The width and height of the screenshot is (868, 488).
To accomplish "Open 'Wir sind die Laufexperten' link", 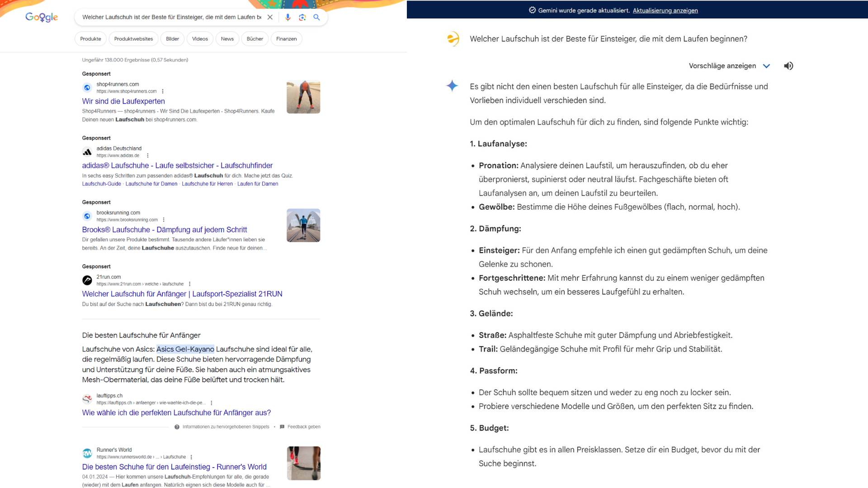I will coord(123,101).
